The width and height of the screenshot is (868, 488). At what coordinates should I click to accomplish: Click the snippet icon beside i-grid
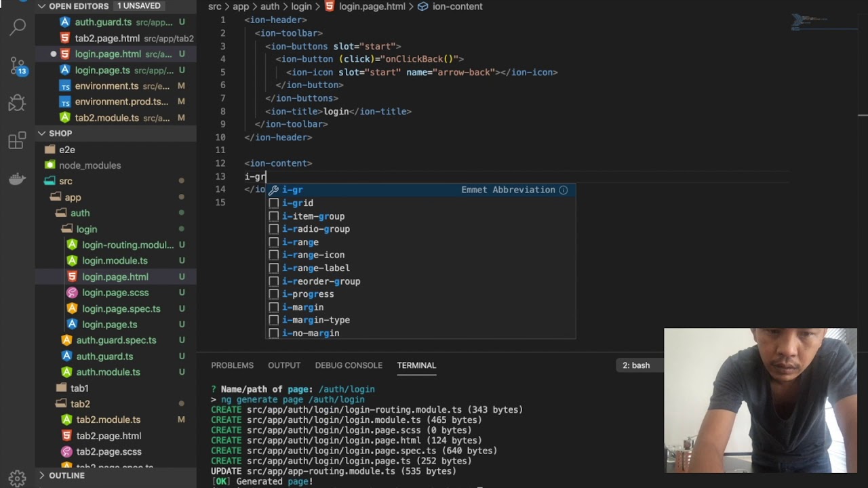point(273,203)
